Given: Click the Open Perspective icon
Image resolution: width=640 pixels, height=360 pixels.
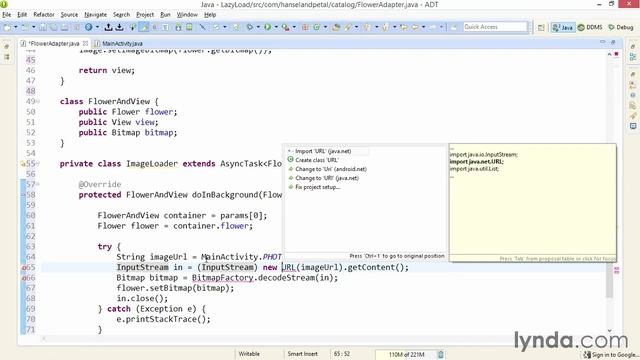Looking at the screenshot, I should coord(541,27).
